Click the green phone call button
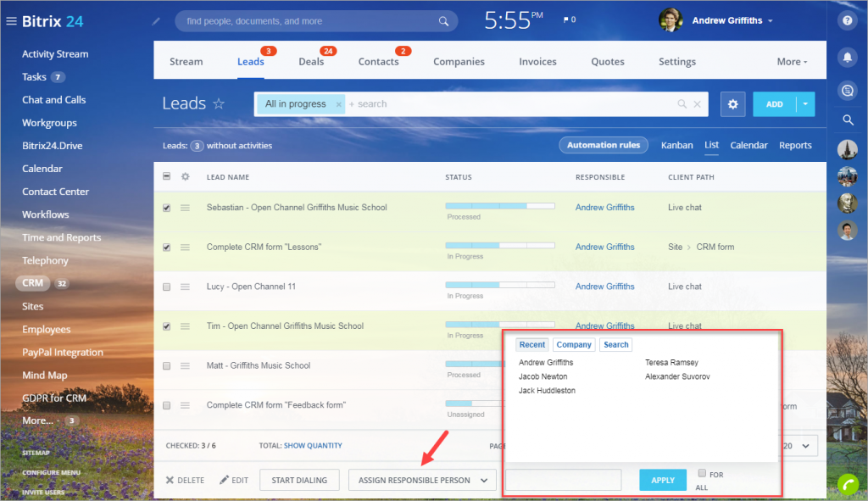The width and height of the screenshot is (868, 501). [x=848, y=484]
